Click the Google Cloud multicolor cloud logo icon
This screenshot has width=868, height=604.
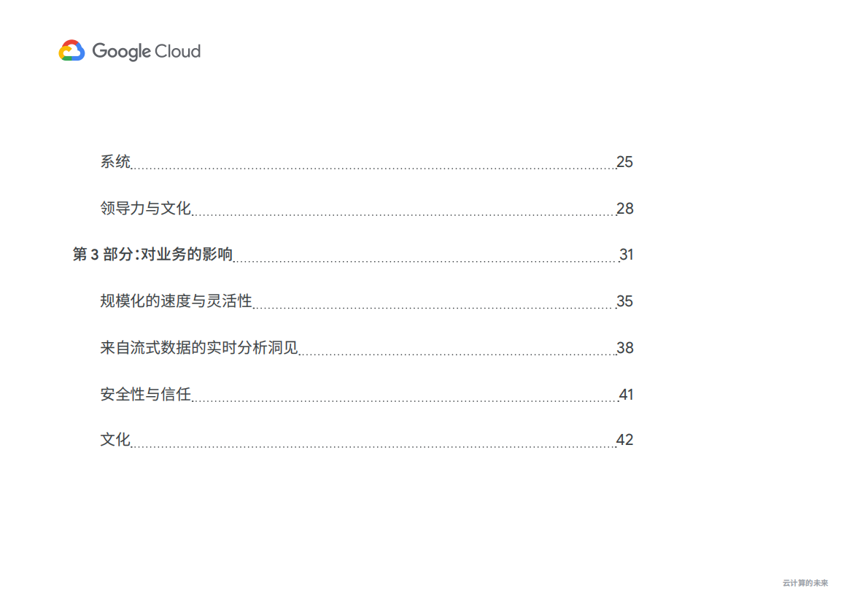[x=71, y=51]
